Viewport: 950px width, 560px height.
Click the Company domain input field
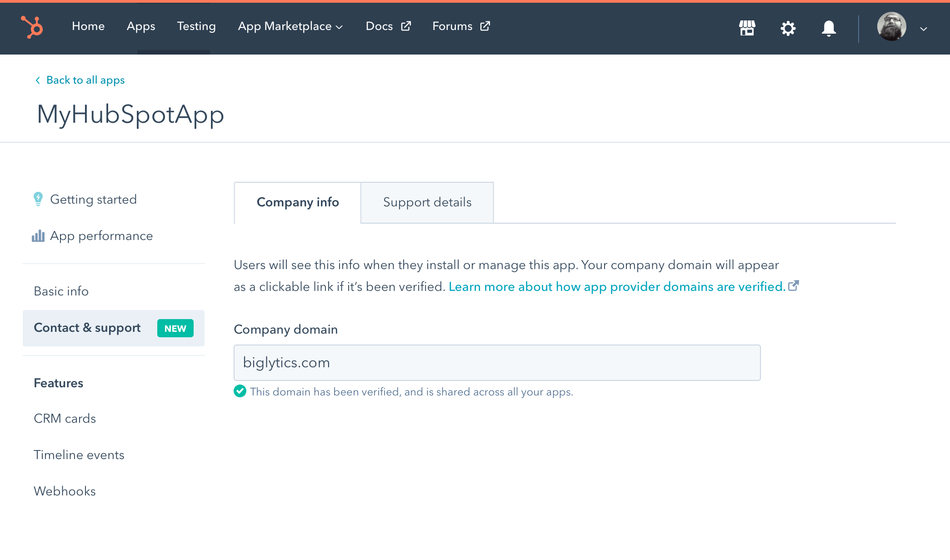(497, 363)
